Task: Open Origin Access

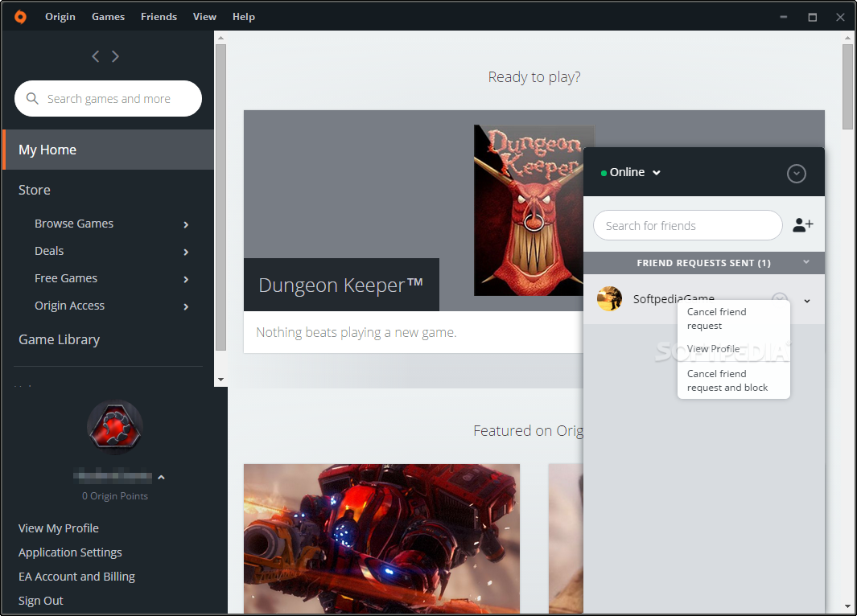Action: point(69,306)
